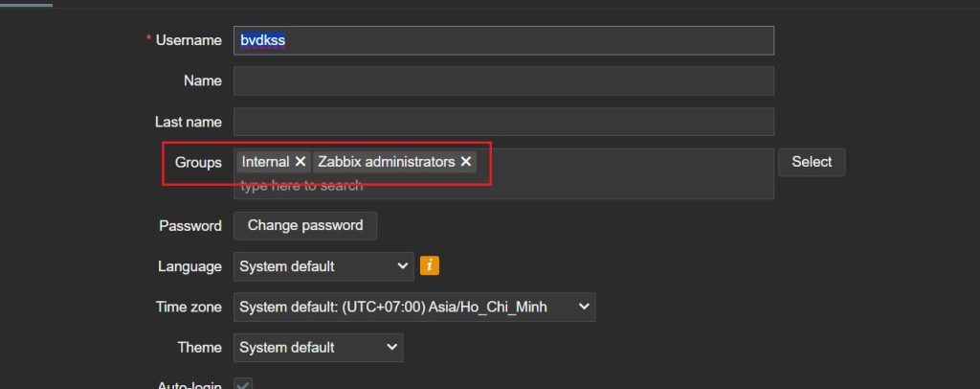Click the Change password button

coord(305,226)
